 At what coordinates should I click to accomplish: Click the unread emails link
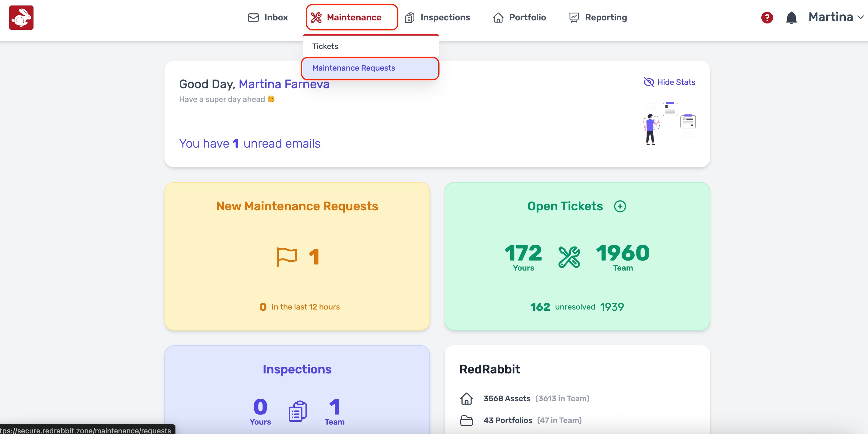coord(250,143)
